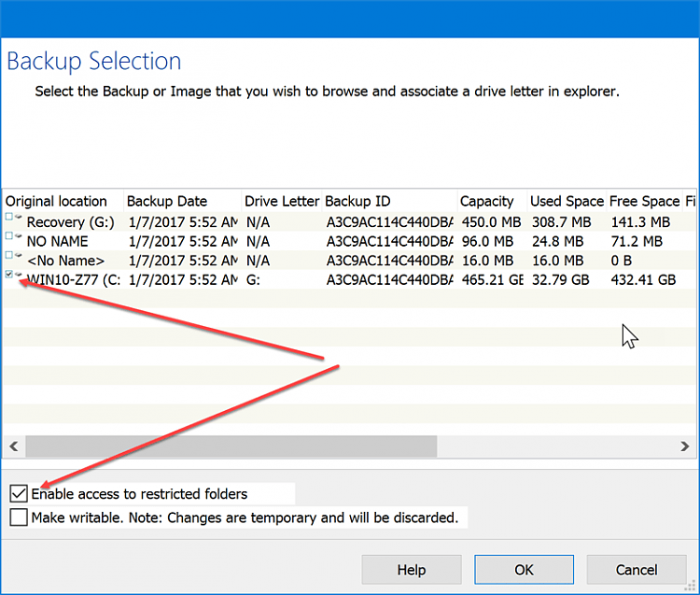The height and width of the screenshot is (595, 700).
Task: Sort by Capacity column header
Action: click(492, 201)
